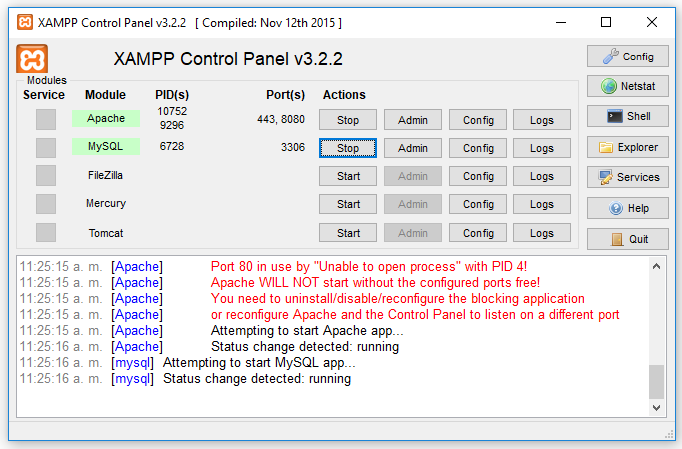This screenshot has height=449, width=682.
Task: Open the Mercury Config menu
Action: coord(478,204)
